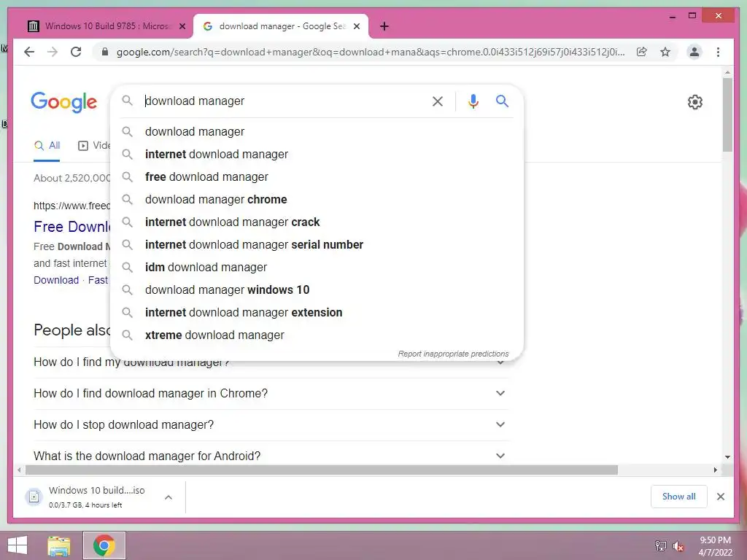747x560 pixels.
Task: Open the 'Download' sitelink under the result
Action: (56, 280)
